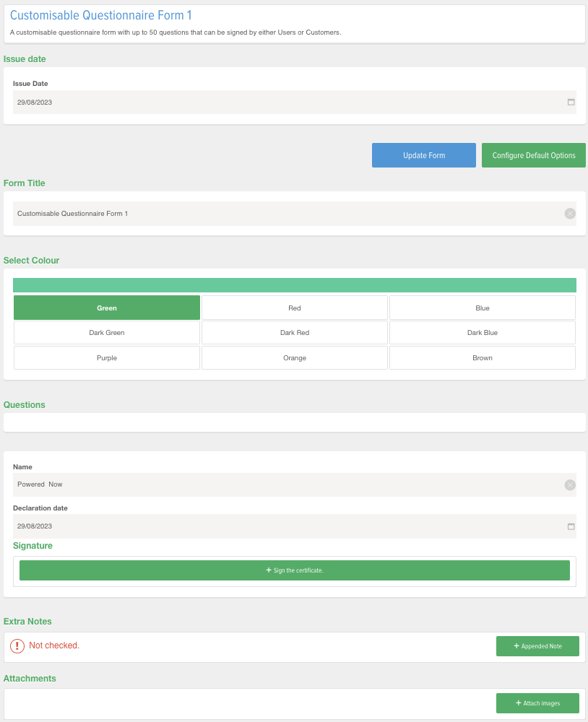Select the Orange colour option
Screen dimensions: 588x722
[x=294, y=357]
